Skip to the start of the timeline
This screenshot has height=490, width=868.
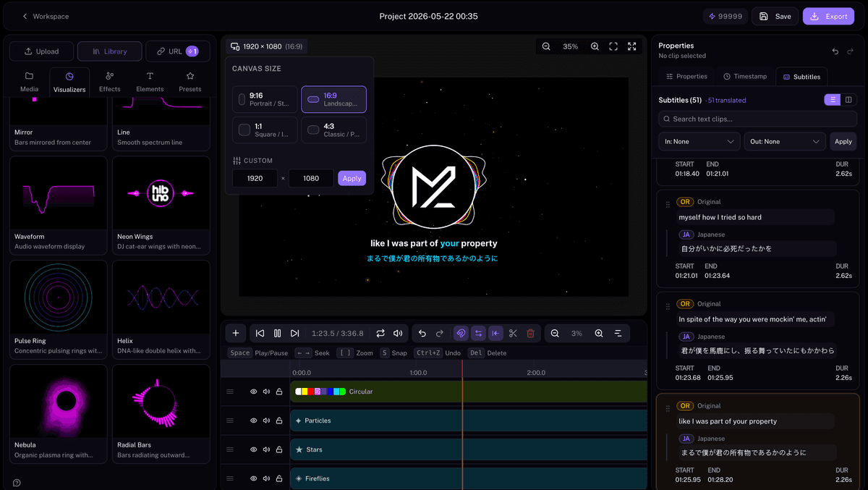click(x=260, y=333)
